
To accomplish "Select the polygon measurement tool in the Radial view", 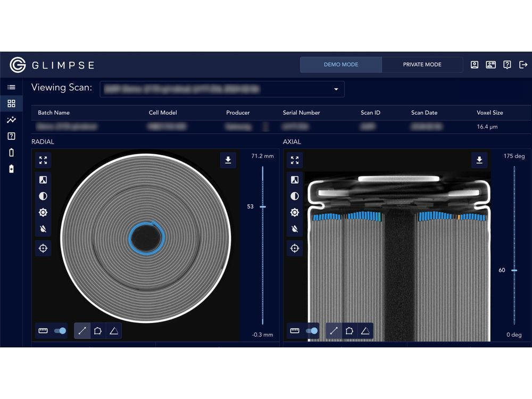I will pos(99,330).
